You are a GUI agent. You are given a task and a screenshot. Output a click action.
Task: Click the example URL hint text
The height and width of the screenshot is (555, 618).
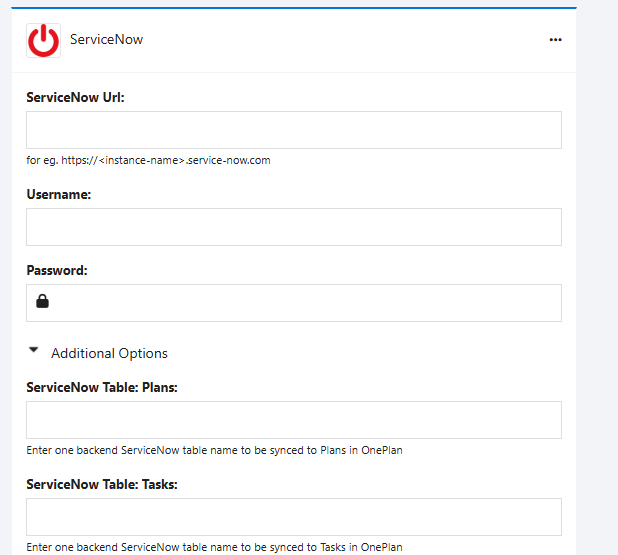click(x=148, y=160)
